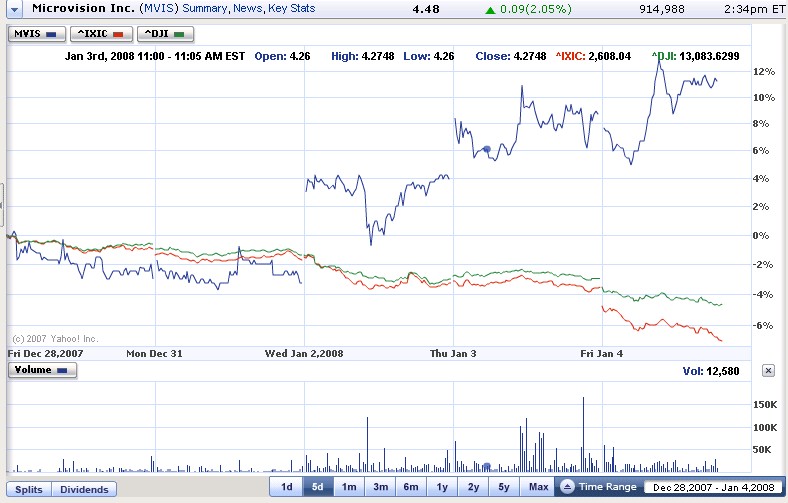The height and width of the screenshot is (503, 788).
Task: Click the red color swatch on the ^IXIC button
Action: coord(118,34)
